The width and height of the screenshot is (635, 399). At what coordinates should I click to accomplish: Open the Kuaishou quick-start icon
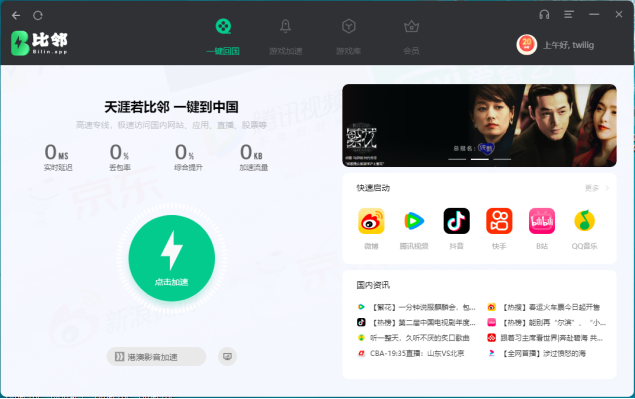499,221
